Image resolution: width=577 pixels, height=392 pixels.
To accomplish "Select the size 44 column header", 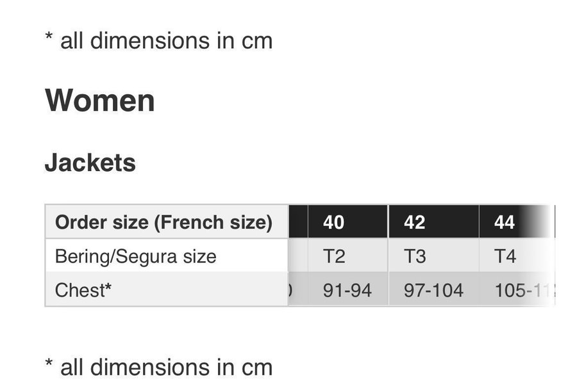I will [x=517, y=222].
